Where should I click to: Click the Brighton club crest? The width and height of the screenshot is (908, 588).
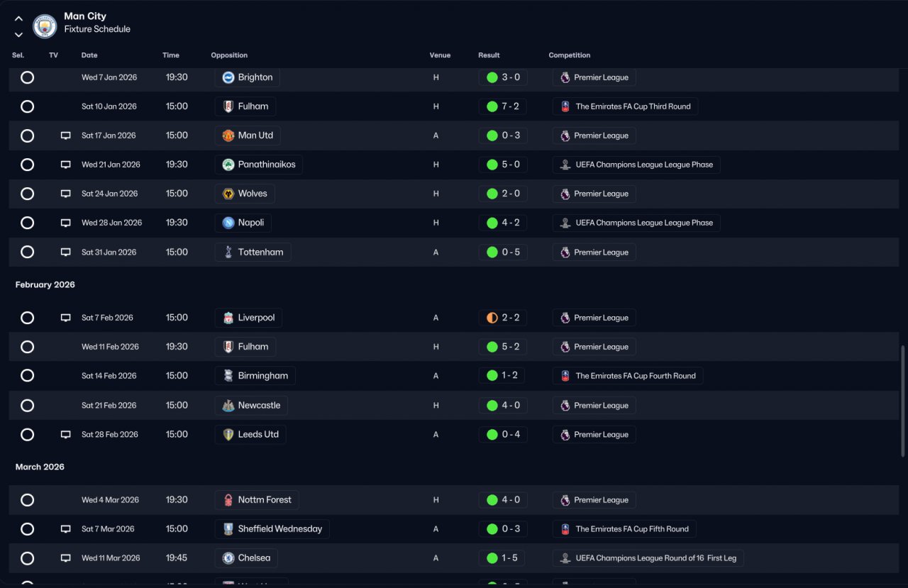click(228, 77)
